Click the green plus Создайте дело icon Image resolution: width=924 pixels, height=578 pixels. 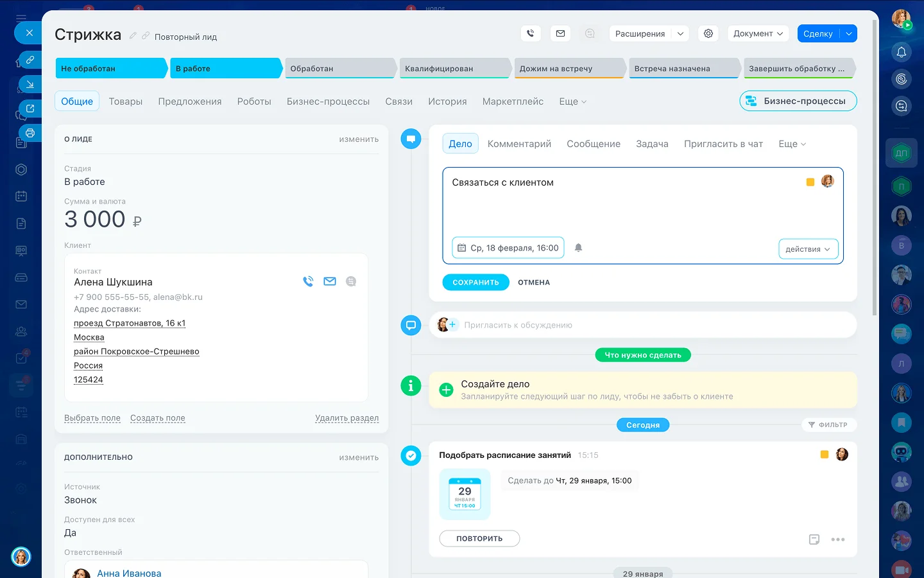tap(446, 390)
